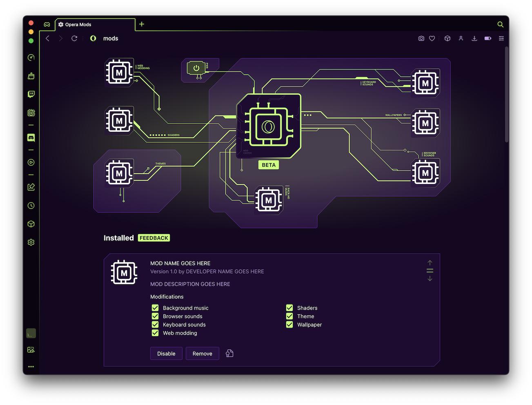Image resolution: width=532 pixels, height=405 pixels.
Task: Uncheck Web modding modification
Action: (x=155, y=333)
